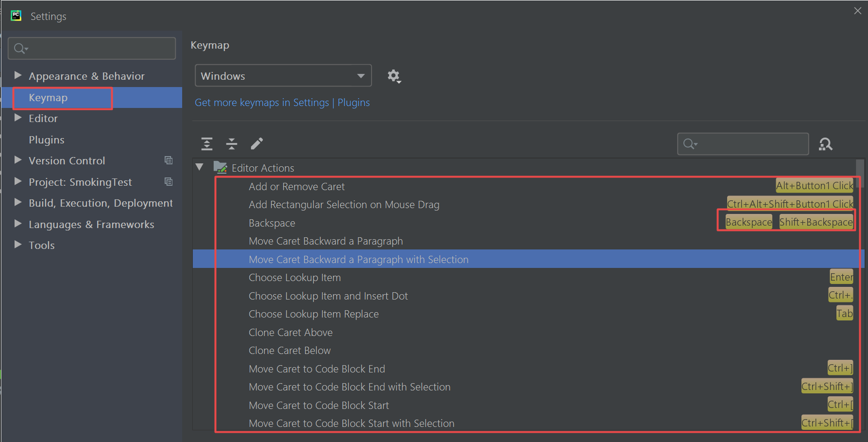Expand Languages & Frameworks section
The height and width of the screenshot is (442, 868).
(x=18, y=224)
